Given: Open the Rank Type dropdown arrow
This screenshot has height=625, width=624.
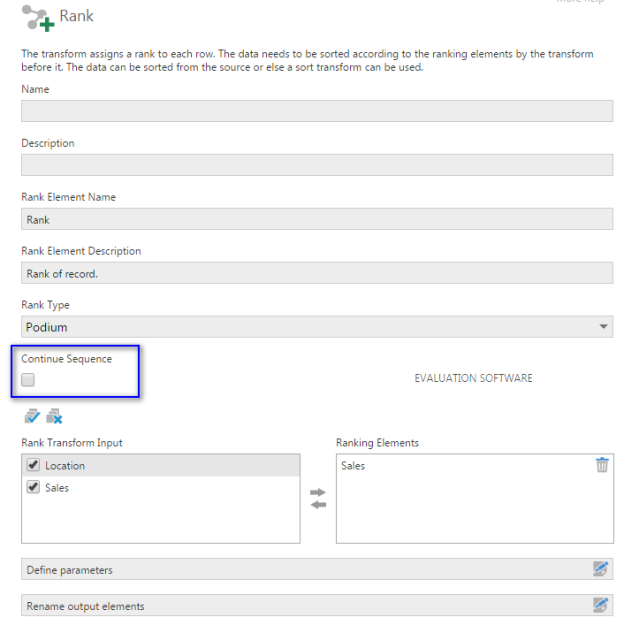Looking at the screenshot, I should pyautogui.click(x=603, y=327).
